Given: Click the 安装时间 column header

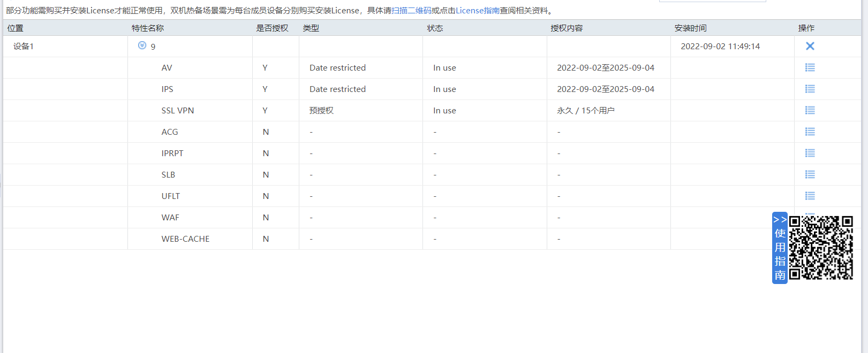Looking at the screenshot, I should point(690,28).
